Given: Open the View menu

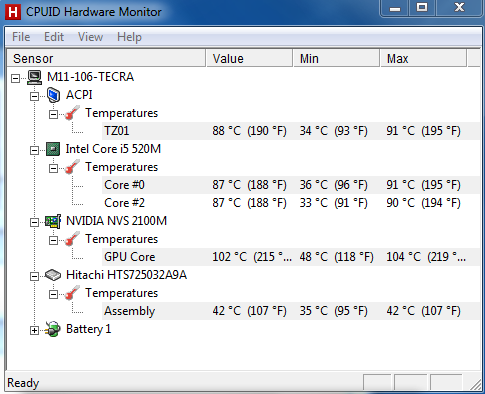Looking at the screenshot, I should pos(90,37).
